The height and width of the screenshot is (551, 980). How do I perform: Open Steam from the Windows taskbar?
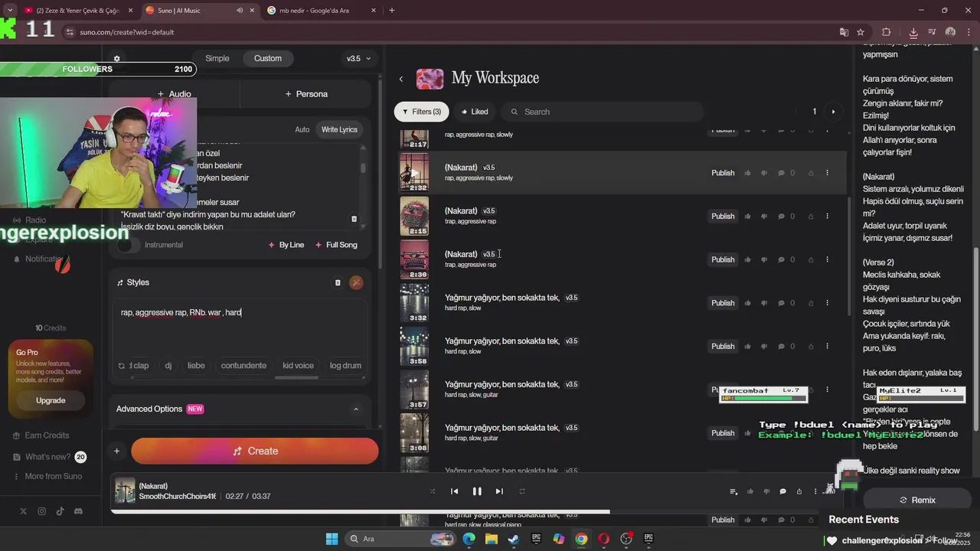pyautogui.click(x=513, y=539)
